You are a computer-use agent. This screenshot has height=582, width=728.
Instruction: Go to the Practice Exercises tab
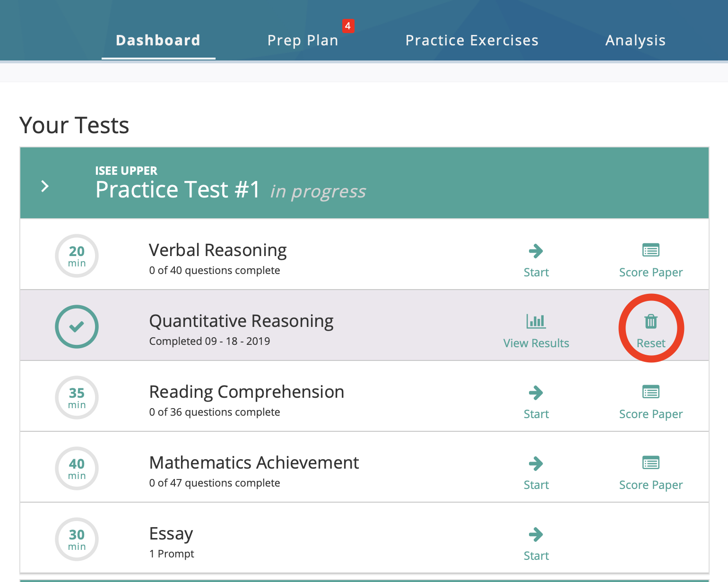[472, 41]
